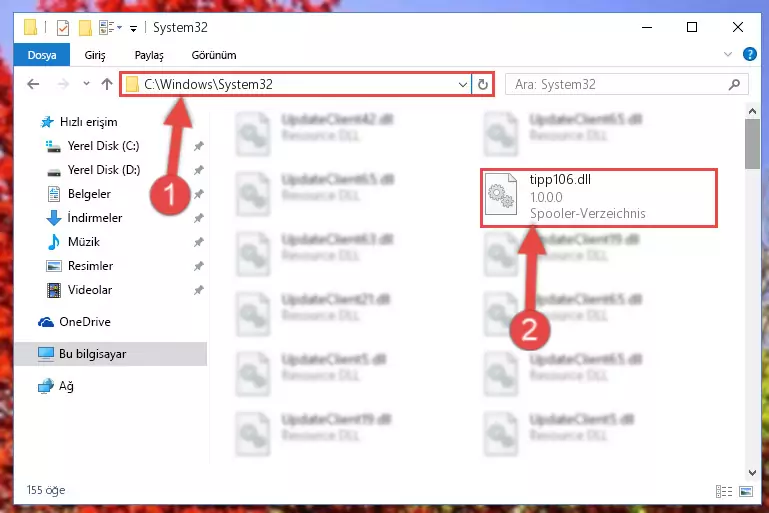Screen dimensions: 769x513
Task: Click the pin icon next to Resimler
Action: 198,266
